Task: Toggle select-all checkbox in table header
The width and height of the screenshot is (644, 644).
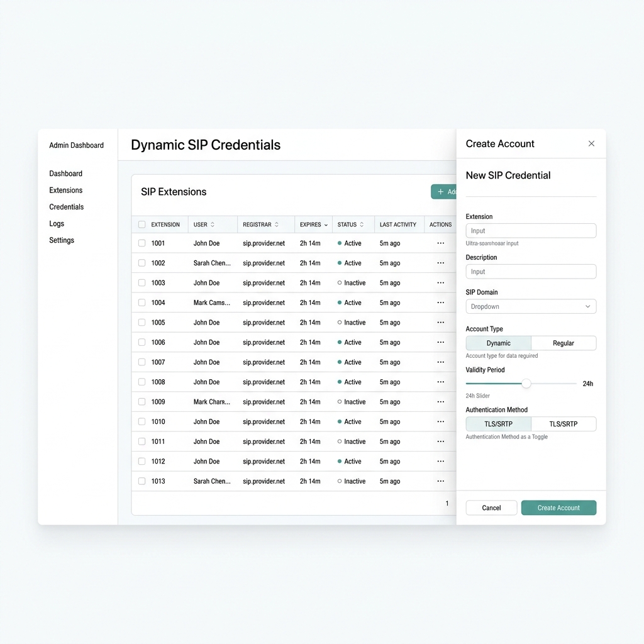Action: coord(142,225)
